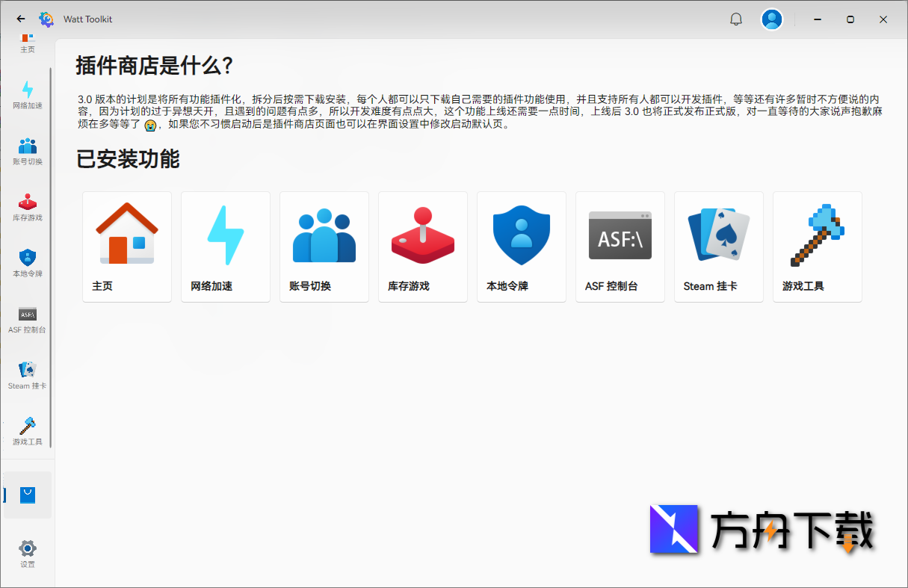Image resolution: width=908 pixels, height=588 pixels.
Task: Open the ASF 控制台 sidebar icon
Action: click(28, 320)
